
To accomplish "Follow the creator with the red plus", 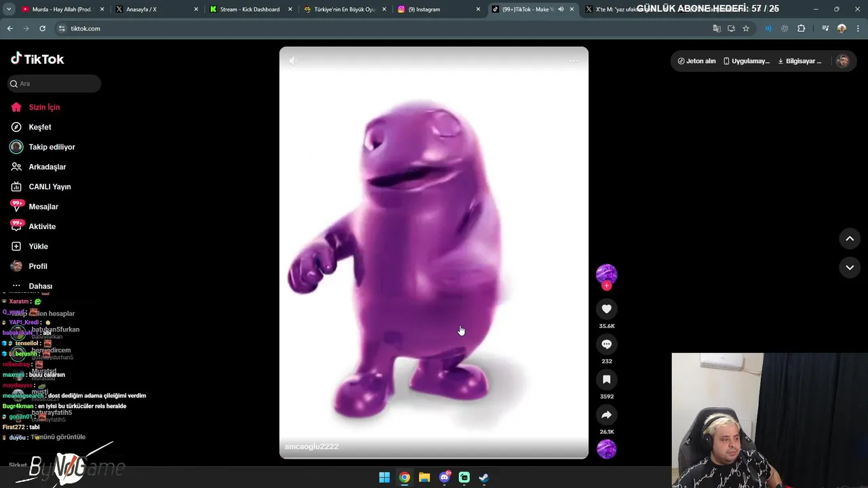I will point(606,286).
